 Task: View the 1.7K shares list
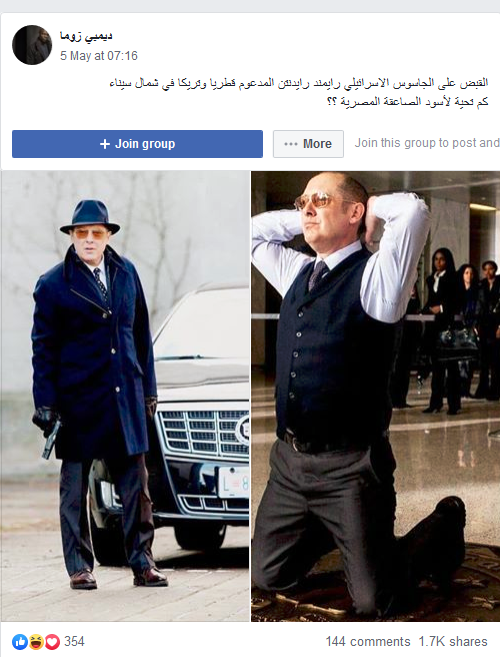(453, 641)
